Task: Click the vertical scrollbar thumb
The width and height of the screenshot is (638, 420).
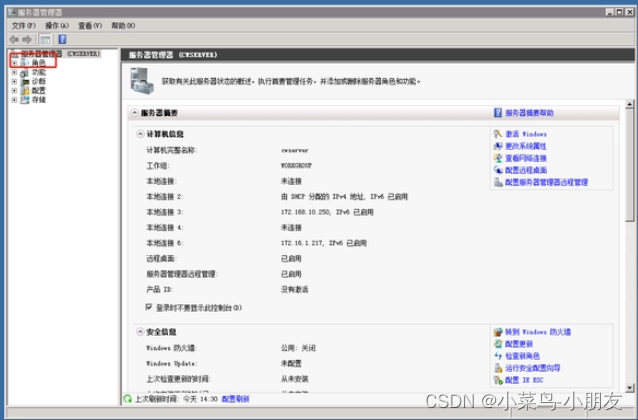Action: coord(629,165)
